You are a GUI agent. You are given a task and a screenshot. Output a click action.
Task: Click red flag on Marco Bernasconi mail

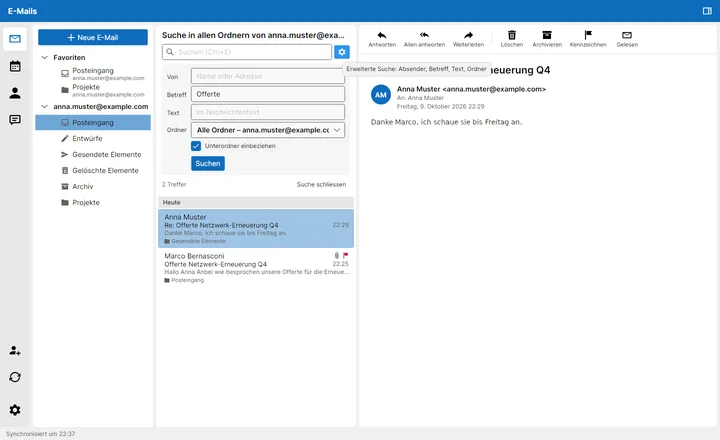click(x=345, y=255)
